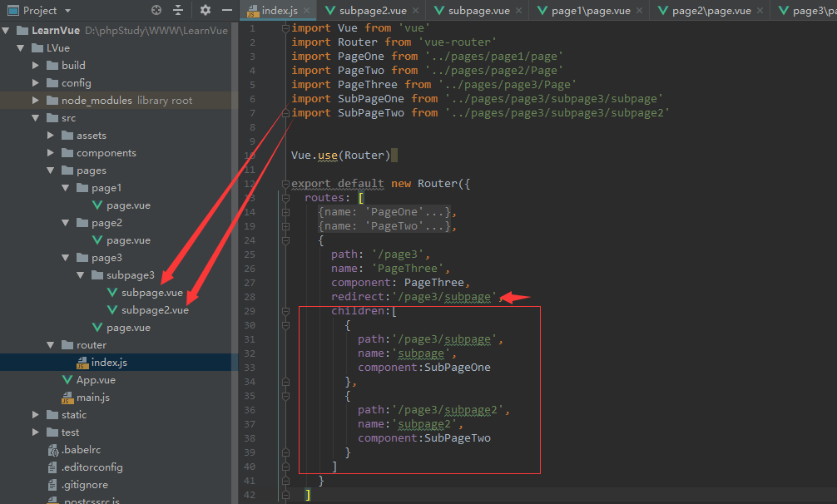The image size is (837, 504).
Task: Close the subpage.vue tab
Action: [518, 11]
